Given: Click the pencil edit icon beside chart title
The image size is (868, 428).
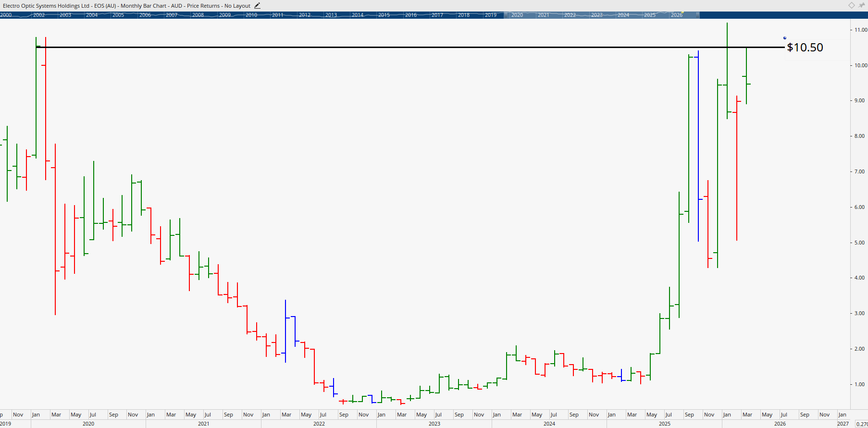Looking at the screenshot, I should click(257, 6).
